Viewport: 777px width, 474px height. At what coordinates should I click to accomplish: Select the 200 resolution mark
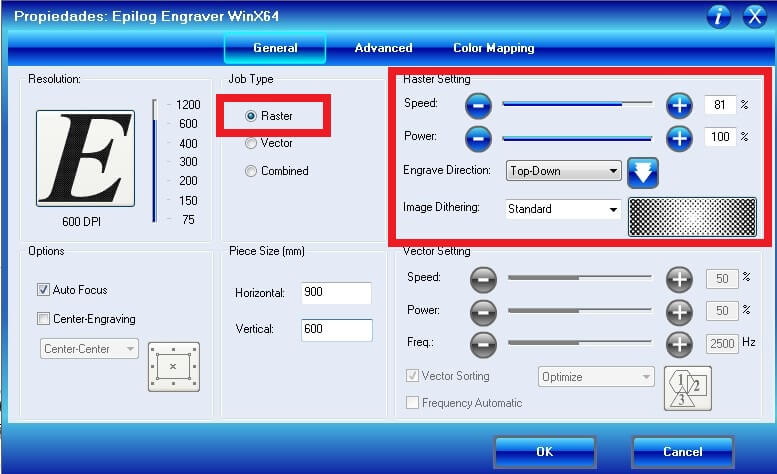click(188, 181)
